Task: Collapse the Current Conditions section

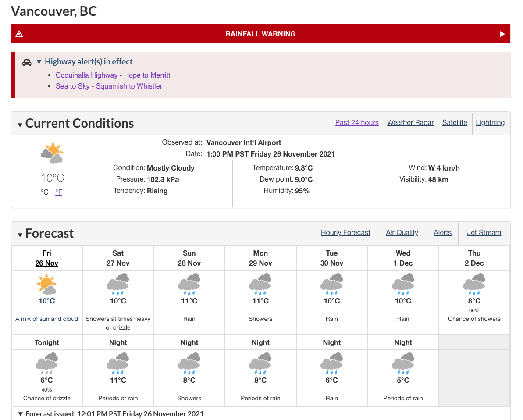Action: (x=20, y=125)
